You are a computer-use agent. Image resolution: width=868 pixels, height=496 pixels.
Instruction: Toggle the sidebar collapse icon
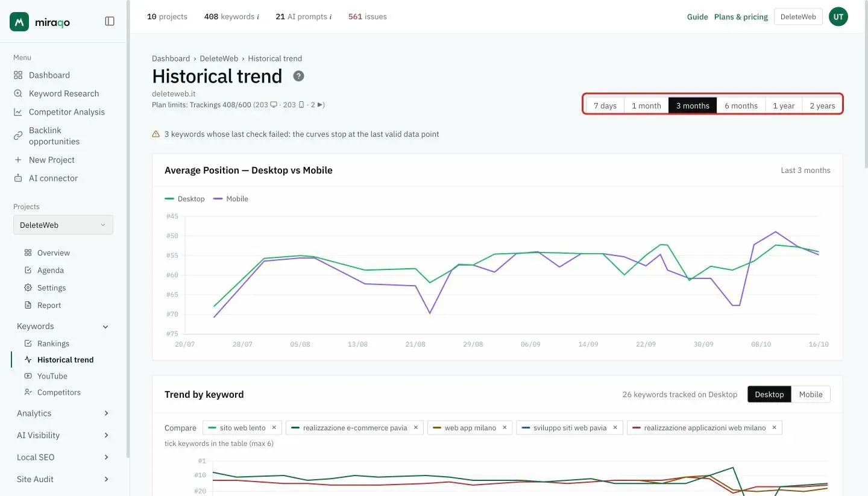coord(110,21)
